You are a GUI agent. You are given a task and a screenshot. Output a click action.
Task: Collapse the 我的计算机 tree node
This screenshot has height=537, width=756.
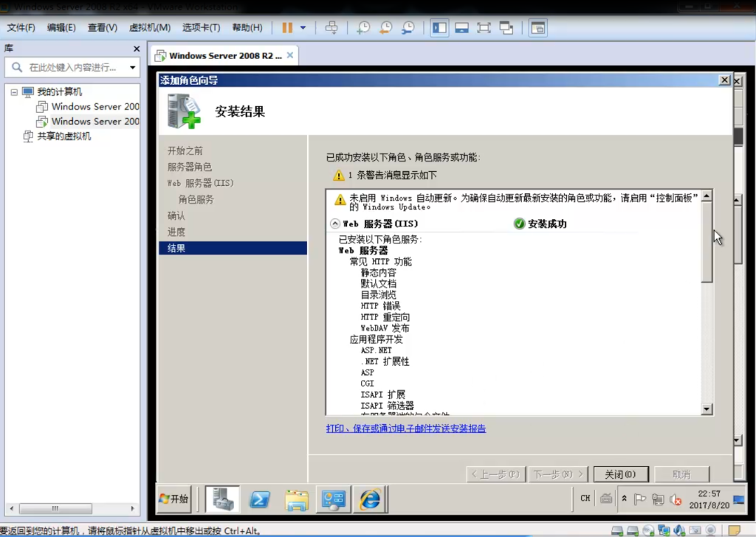point(14,92)
